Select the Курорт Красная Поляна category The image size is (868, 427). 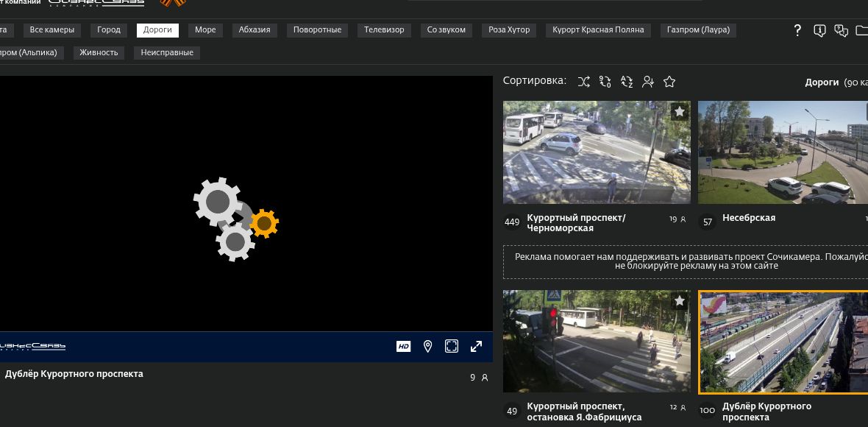pyautogui.click(x=599, y=30)
